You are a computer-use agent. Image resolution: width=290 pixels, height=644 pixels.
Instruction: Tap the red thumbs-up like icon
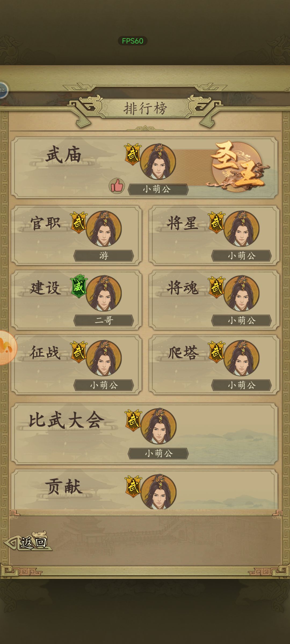click(x=117, y=185)
